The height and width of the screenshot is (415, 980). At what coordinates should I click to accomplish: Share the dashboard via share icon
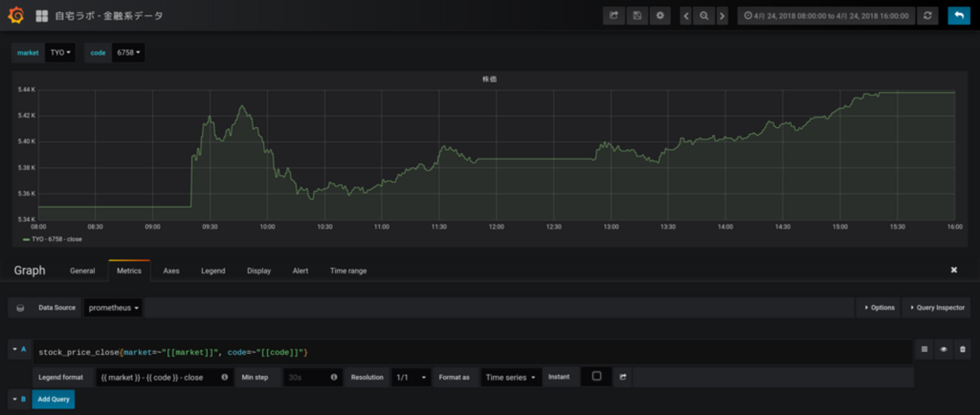click(x=614, y=15)
